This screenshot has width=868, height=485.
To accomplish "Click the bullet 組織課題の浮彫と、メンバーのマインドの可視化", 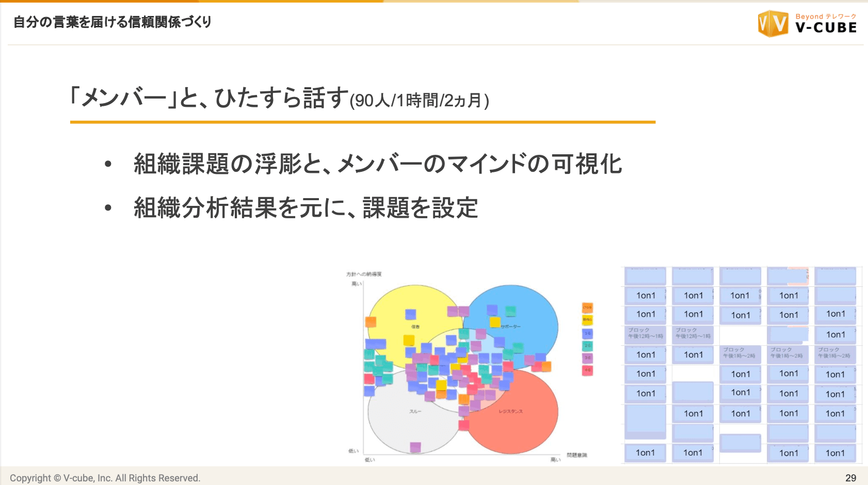I will pos(378,164).
